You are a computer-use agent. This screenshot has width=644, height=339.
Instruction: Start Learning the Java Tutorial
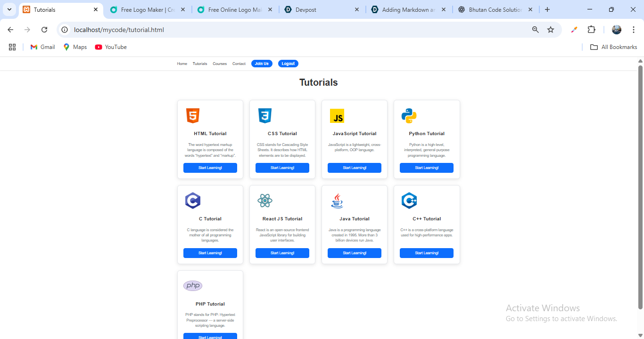pyautogui.click(x=355, y=253)
